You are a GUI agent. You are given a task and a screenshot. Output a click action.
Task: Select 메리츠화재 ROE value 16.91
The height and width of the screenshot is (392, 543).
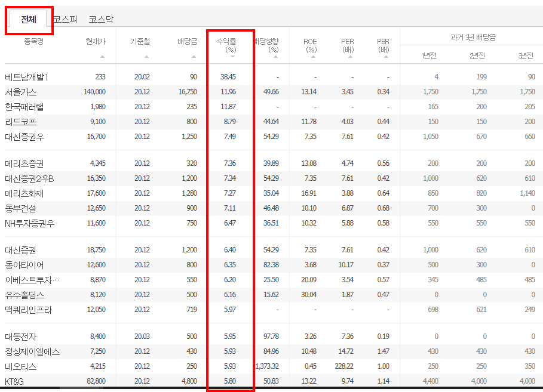point(309,193)
